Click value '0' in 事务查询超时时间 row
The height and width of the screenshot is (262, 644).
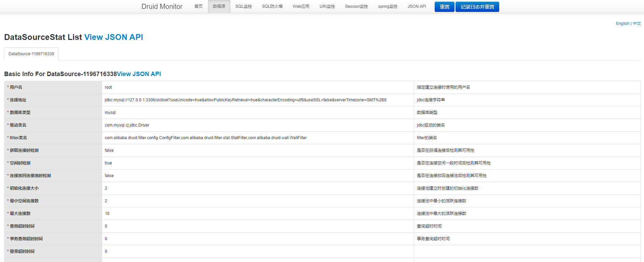tap(106, 239)
